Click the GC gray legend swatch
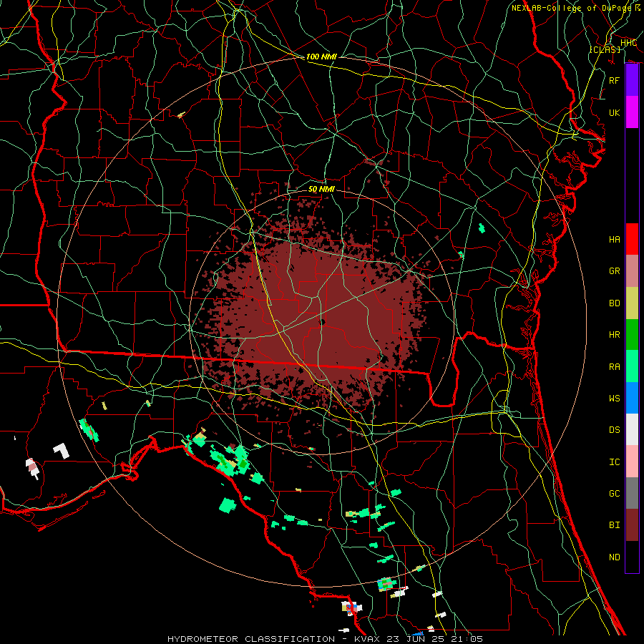 [x=632, y=493]
